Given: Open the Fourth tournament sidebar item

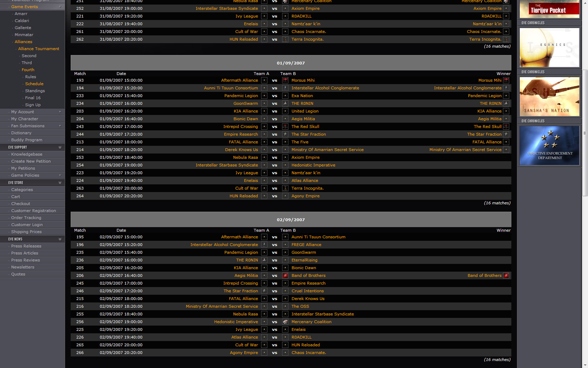Looking at the screenshot, I should (x=28, y=70).
